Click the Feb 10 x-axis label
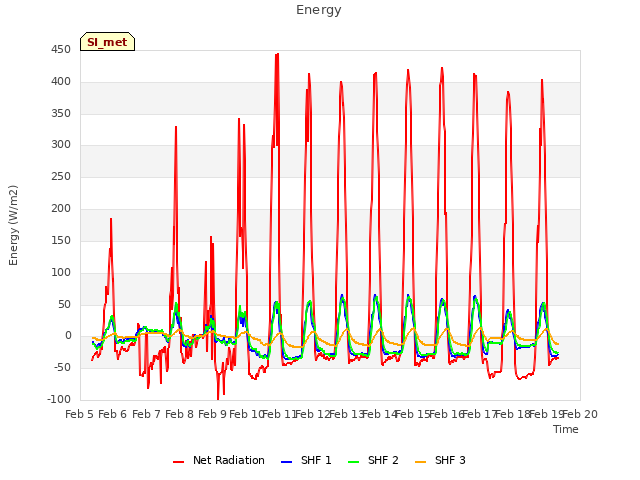This screenshot has height=480, width=640. (246, 415)
